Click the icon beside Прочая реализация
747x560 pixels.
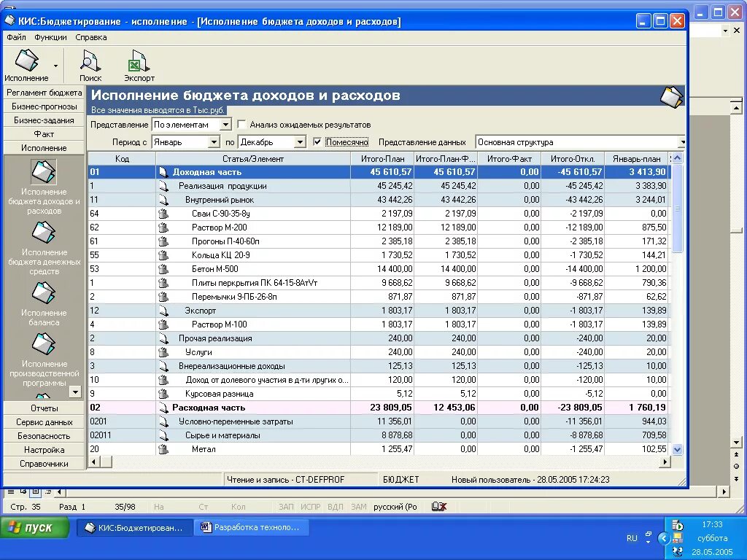(163, 338)
